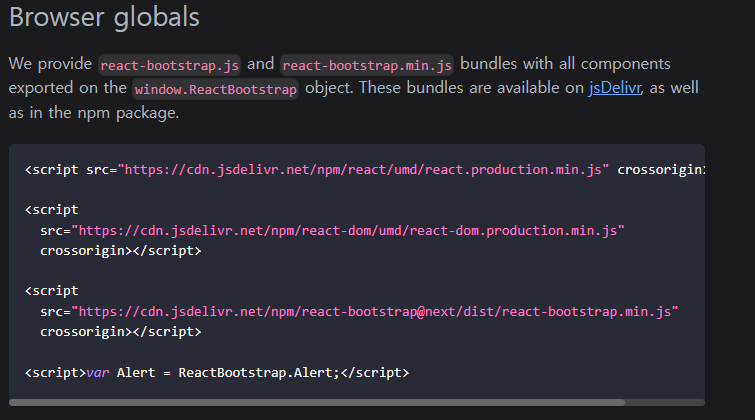
Task: Click the react-bootstrap@next dist URL string
Action: [375, 312]
